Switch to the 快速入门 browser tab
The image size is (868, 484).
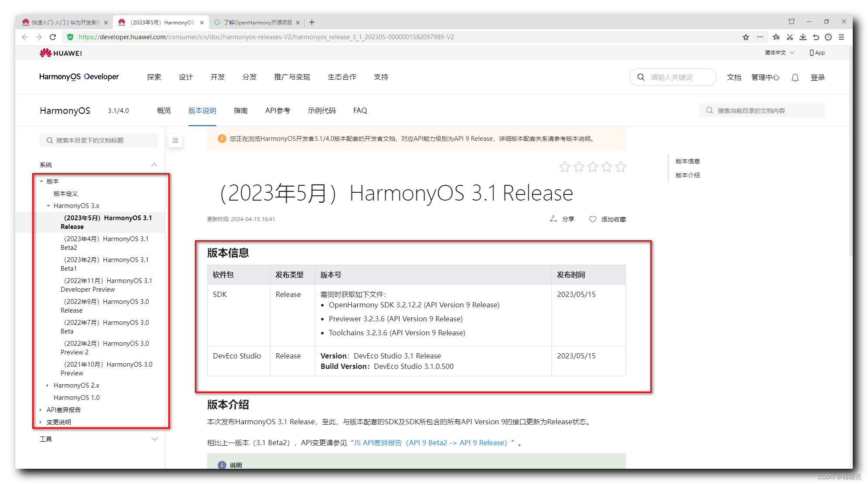[65, 22]
